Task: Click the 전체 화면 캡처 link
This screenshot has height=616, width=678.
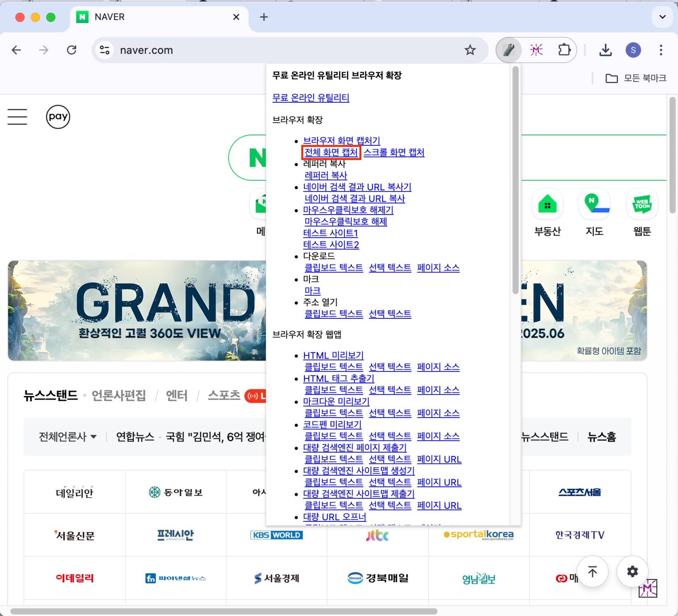Action: coord(331,152)
